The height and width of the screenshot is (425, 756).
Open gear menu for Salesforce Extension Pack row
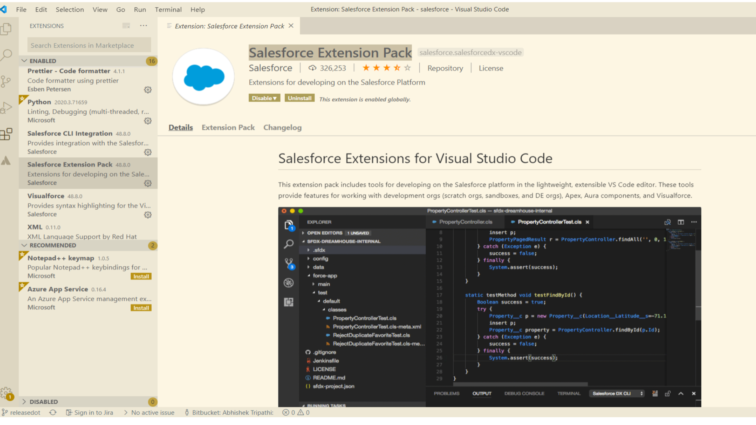(x=148, y=183)
